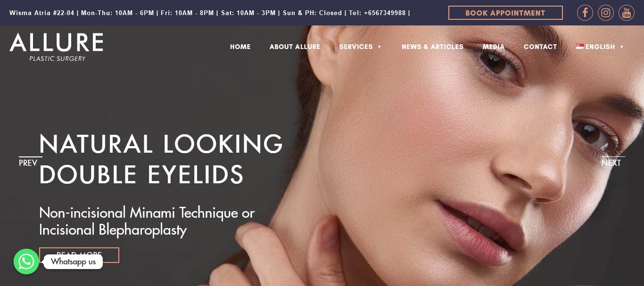The height and width of the screenshot is (286, 644).
Task: Open the Services menu
Action: 356,47
